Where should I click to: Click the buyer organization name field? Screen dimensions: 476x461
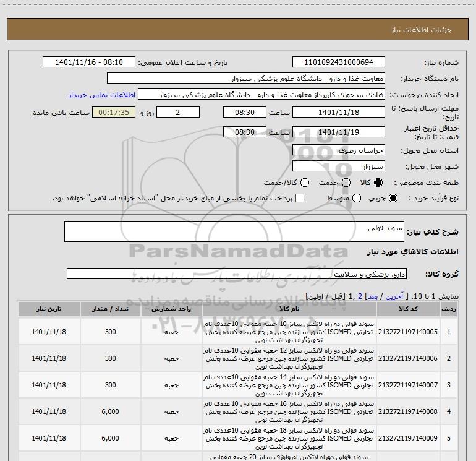(x=246, y=79)
